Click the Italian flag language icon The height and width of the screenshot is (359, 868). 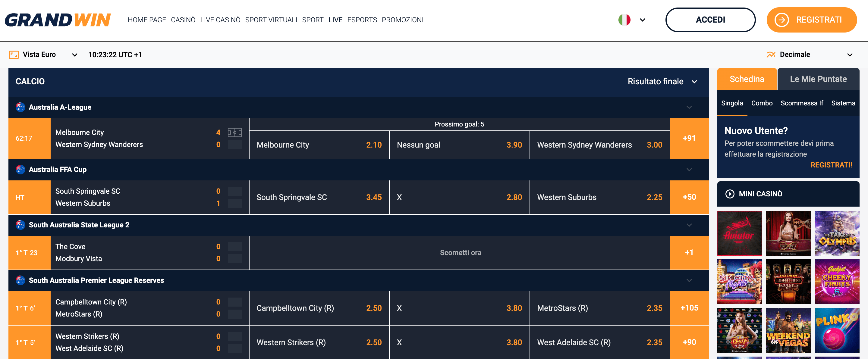click(x=624, y=20)
